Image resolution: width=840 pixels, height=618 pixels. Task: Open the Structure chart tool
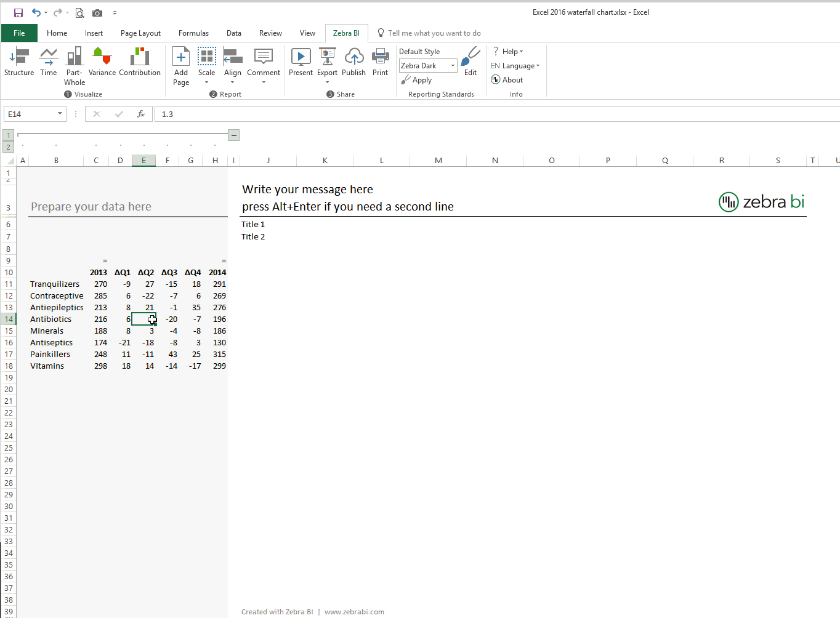tap(19, 62)
